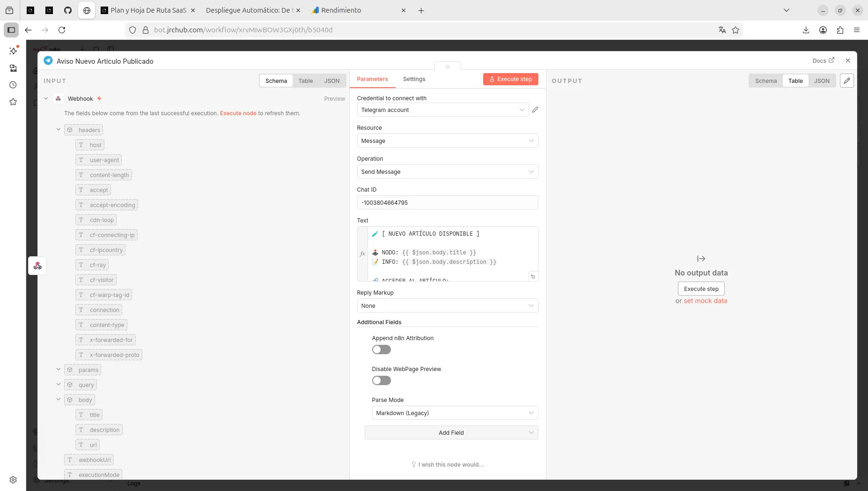Open the Resource dropdown
The height and width of the screenshot is (491, 868).
pyautogui.click(x=447, y=141)
